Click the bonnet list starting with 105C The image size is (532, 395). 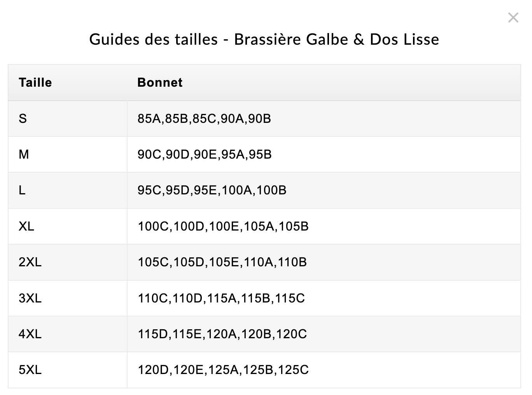(x=222, y=262)
